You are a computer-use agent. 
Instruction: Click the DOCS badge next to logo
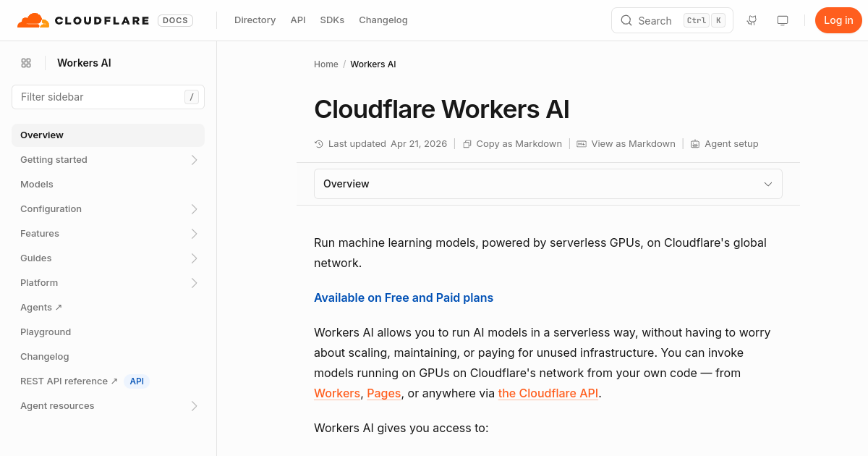pos(176,20)
